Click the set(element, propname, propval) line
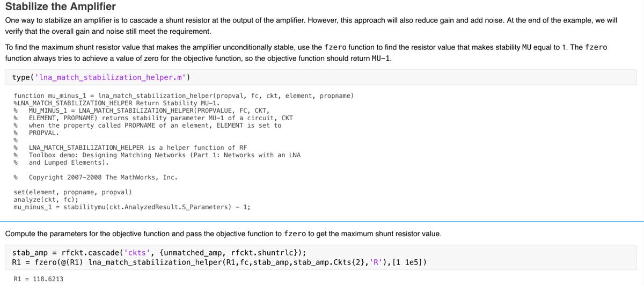644x285 pixels. pos(72,192)
